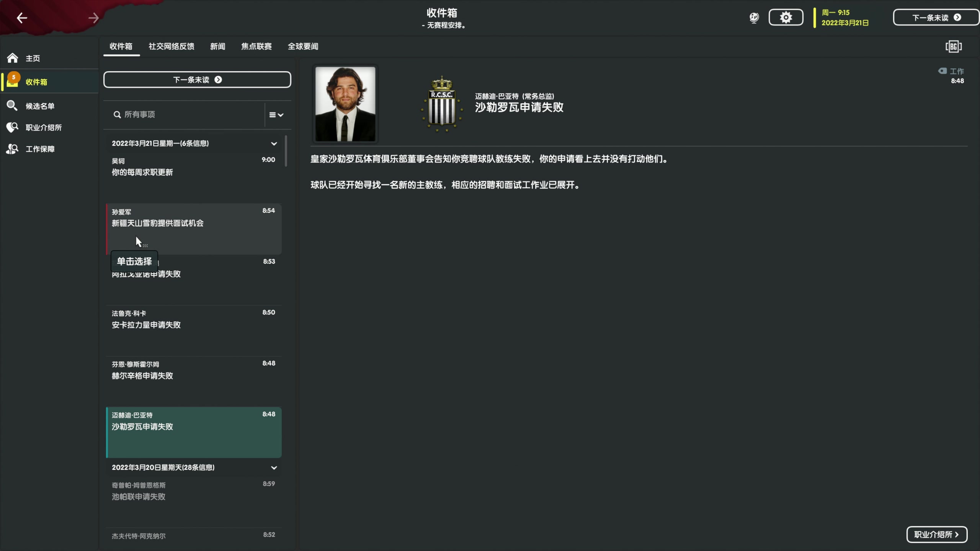The height and width of the screenshot is (551, 980).
Task: Click the 所有事项 search field
Action: [x=184, y=114]
